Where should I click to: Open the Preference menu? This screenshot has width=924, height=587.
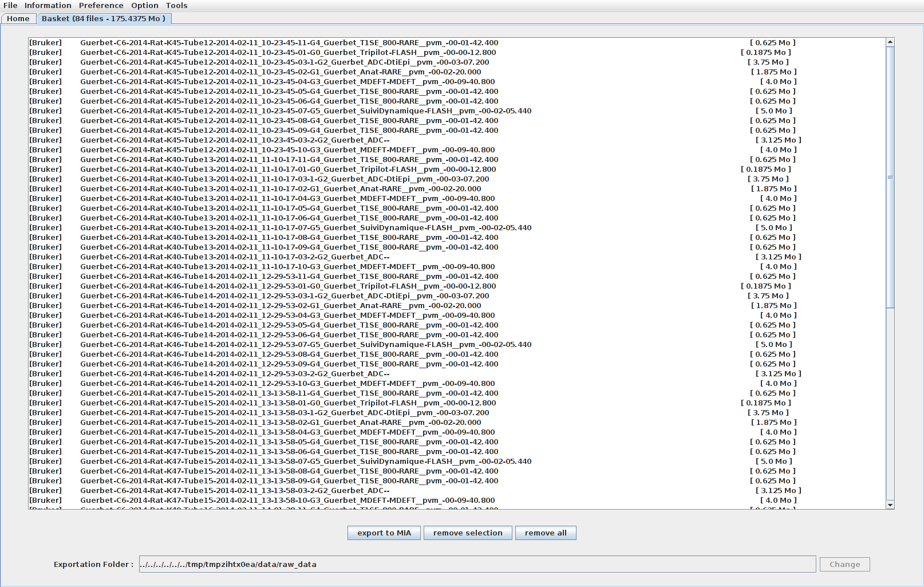101,5
